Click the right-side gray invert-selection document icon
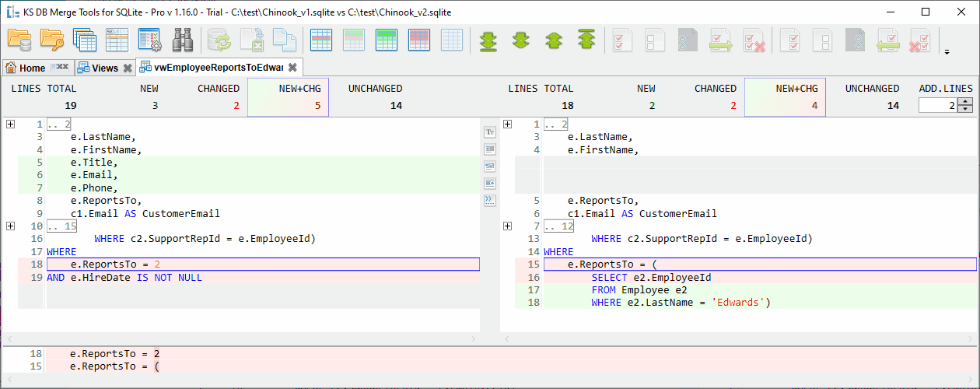Image resolution: width=980 pixels, height=389 pixels. tap(856, 40)
